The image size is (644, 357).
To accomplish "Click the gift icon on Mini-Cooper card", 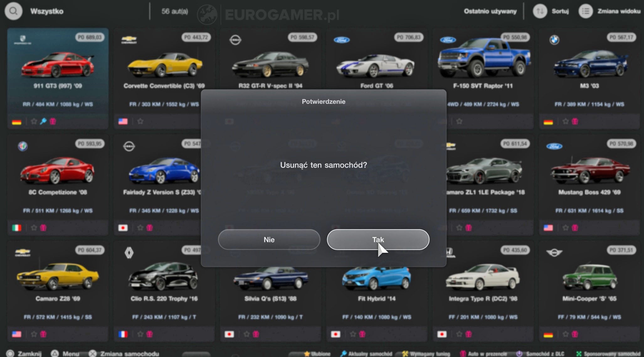I will (575, 334).
